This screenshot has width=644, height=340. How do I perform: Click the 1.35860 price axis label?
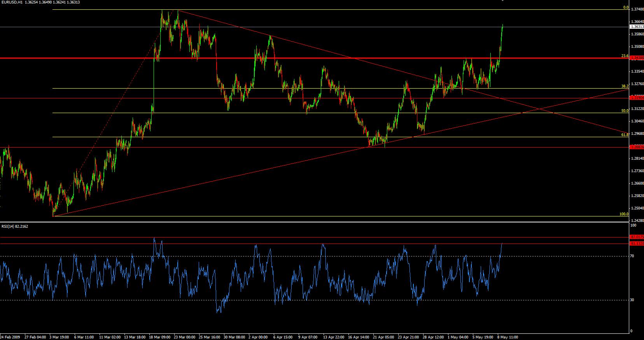[x=637, y=34]
